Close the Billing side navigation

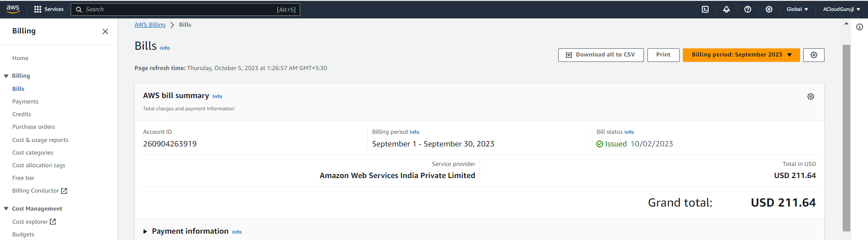105,31
